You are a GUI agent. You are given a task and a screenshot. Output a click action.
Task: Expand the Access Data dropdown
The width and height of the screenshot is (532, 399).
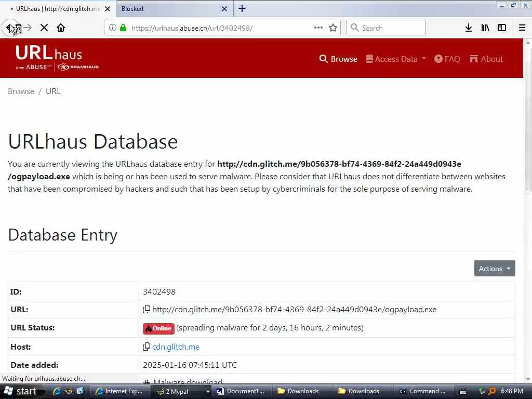coord(395,59)
